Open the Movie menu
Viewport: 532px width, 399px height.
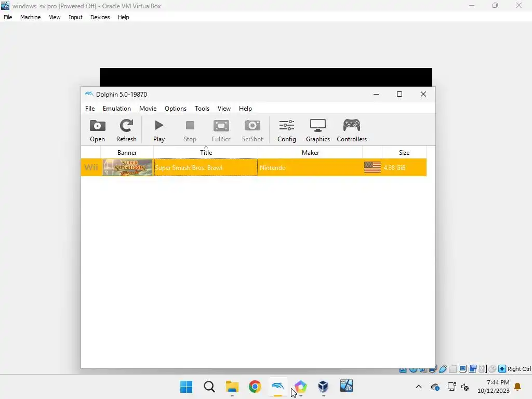(x=148, y=109)
